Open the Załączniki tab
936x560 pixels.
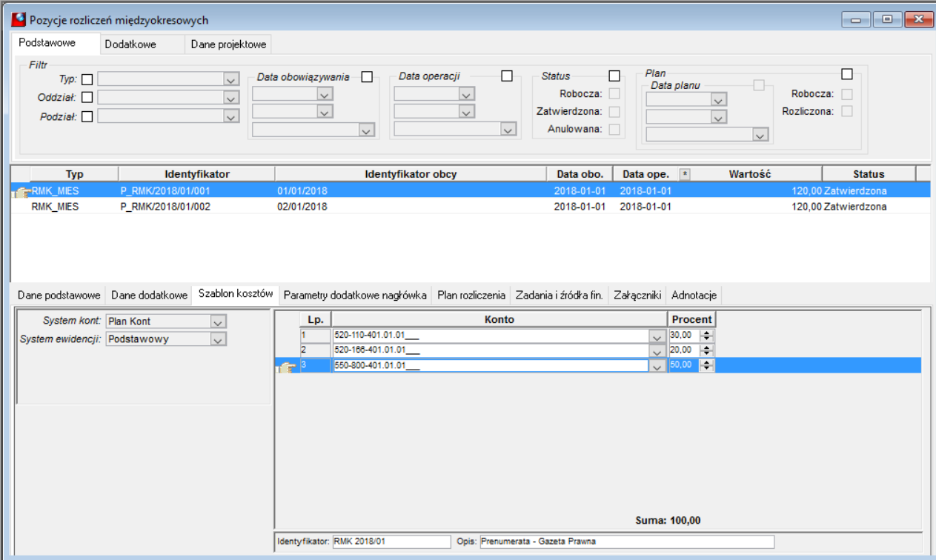pos(637,295)
